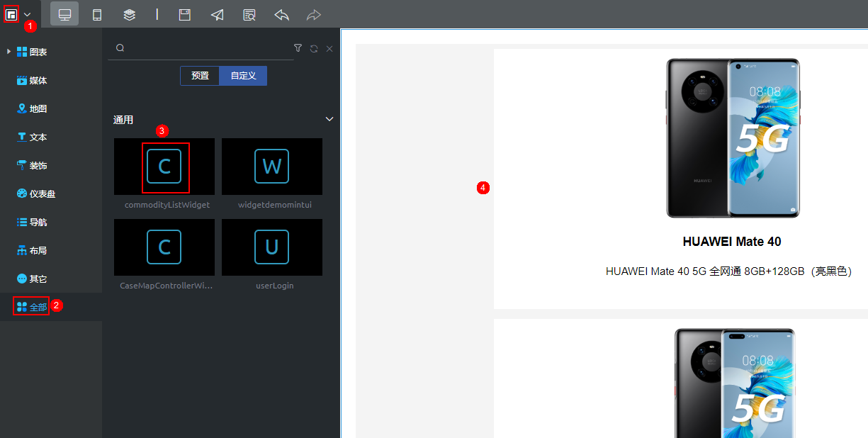Click the commodityListWidget label text
Image resolution: width=868 pixels, height=438 pixels.
167,205
